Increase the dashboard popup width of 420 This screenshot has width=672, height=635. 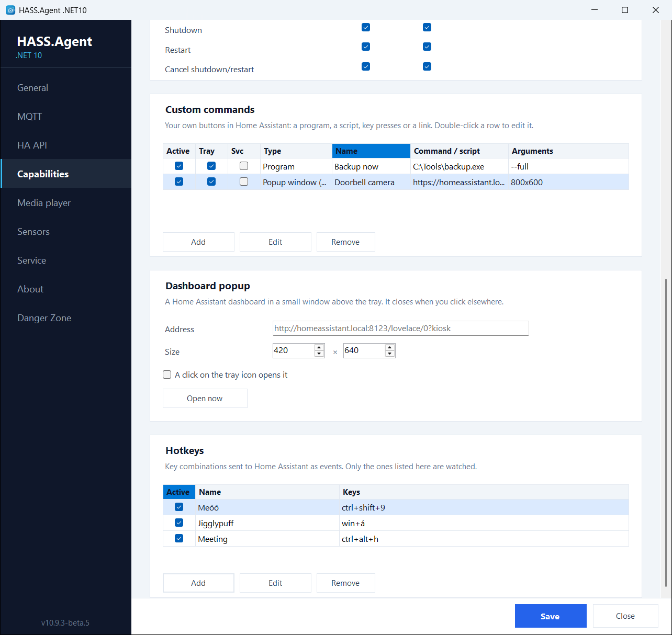[319, 347]
